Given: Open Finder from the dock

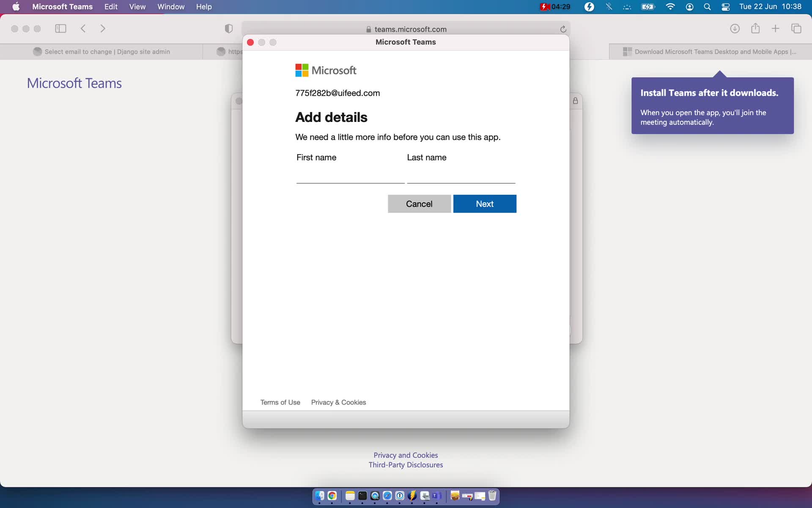Looking at the screenshot, I should [320, 496].
